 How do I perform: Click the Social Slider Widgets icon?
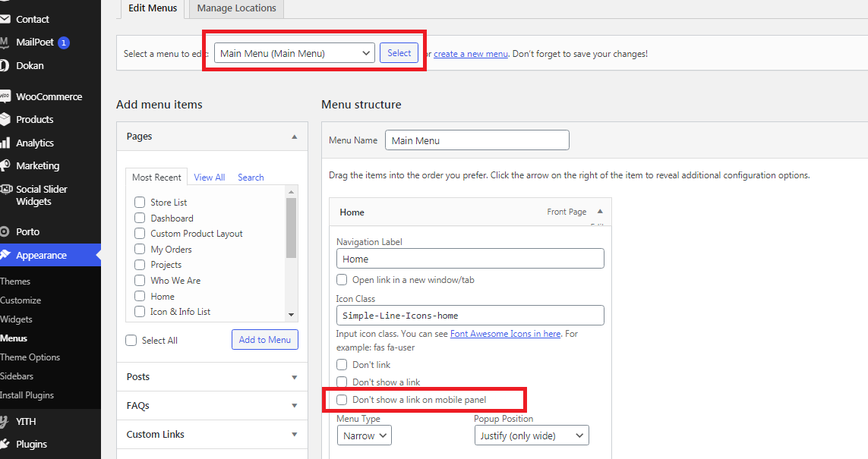click(x=5, y=190)
